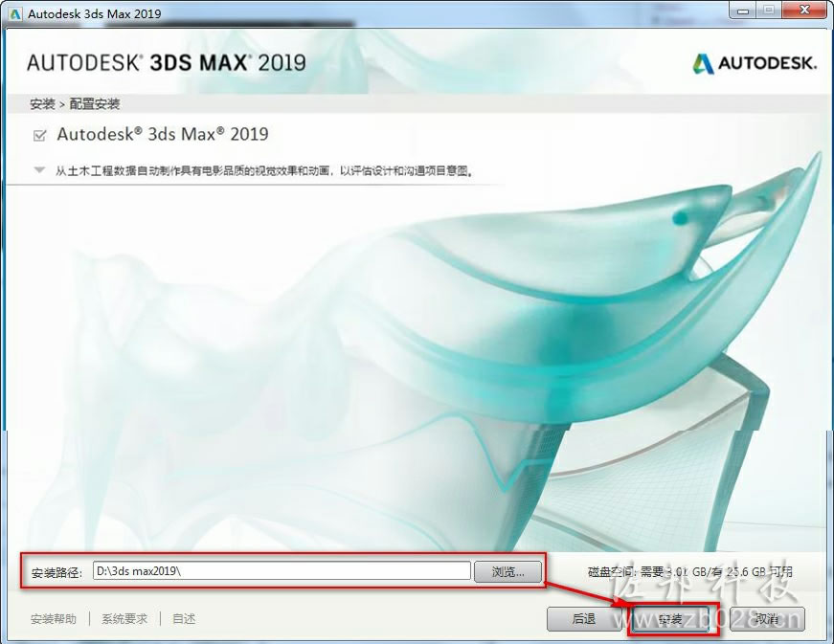Click the 安装 breadcrumb text
Image resolution: width=834 pixels, height=644 pixels.
click(42, 104)
